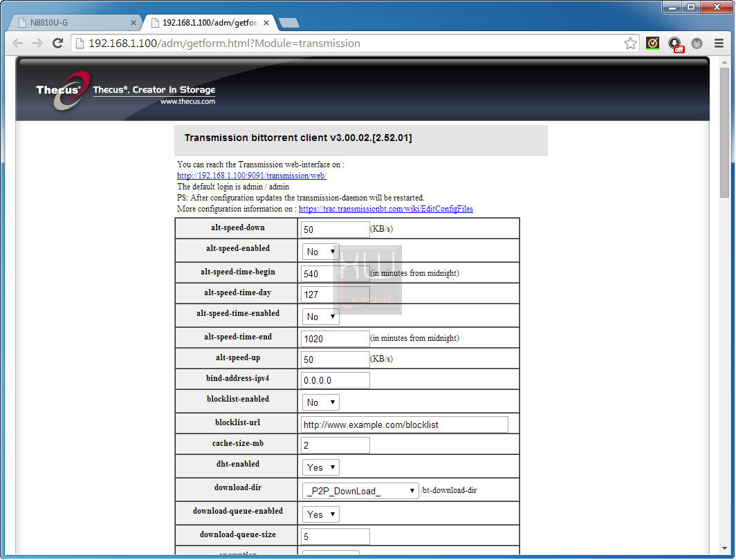Reload the current page
The width and height of the screenshot is (736, 560).
click(57, 44)
